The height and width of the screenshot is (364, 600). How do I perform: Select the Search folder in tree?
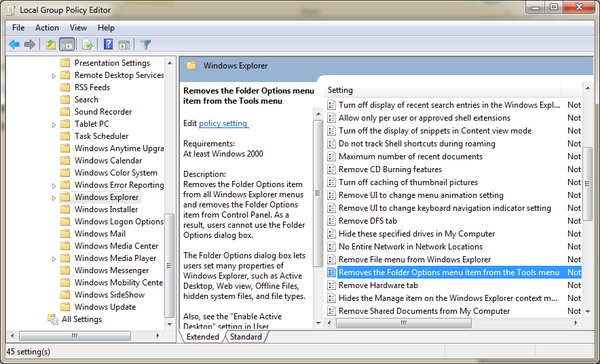[x=86, y=100]
